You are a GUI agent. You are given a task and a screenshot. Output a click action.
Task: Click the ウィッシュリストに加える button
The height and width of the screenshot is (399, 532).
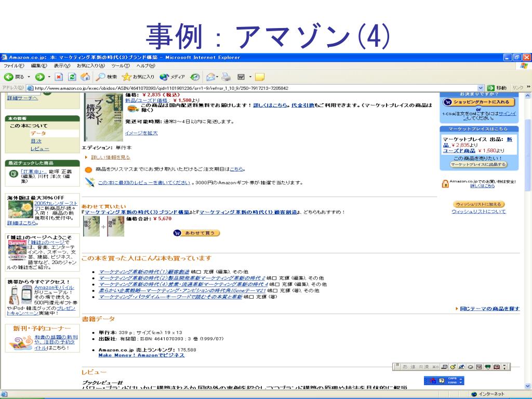478,204
